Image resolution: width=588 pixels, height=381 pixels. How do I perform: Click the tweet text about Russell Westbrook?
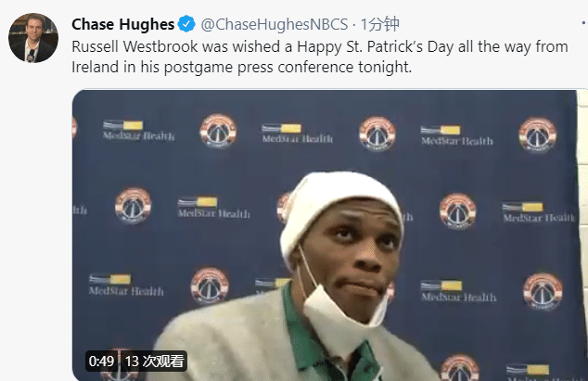(319, 57)
